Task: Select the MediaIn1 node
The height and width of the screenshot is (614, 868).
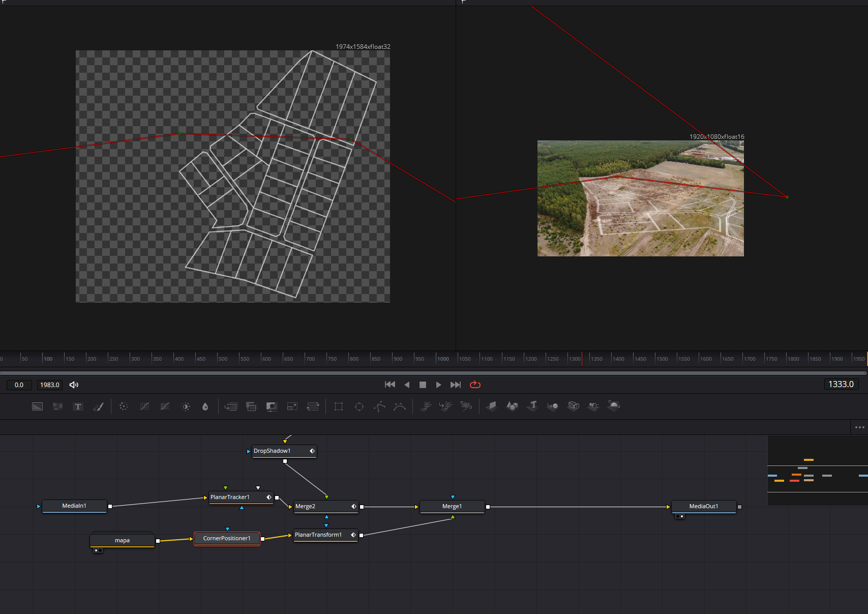Action: (74, 506)
